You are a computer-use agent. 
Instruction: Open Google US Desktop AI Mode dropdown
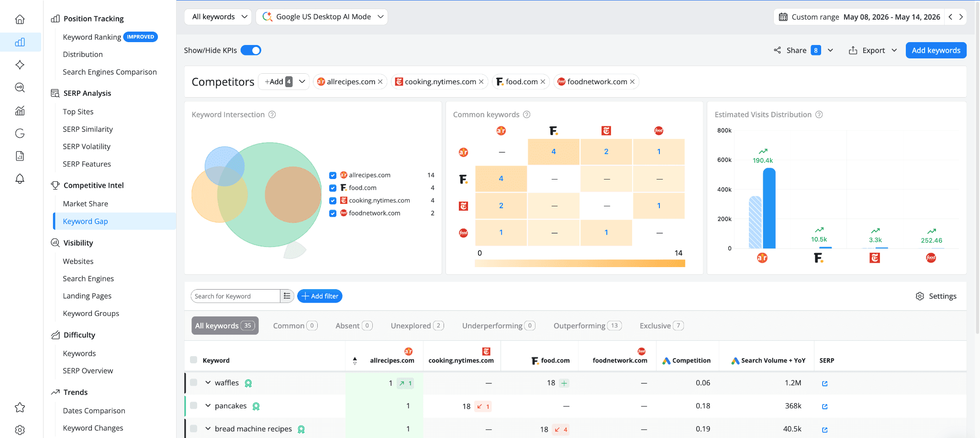point(322,17)
